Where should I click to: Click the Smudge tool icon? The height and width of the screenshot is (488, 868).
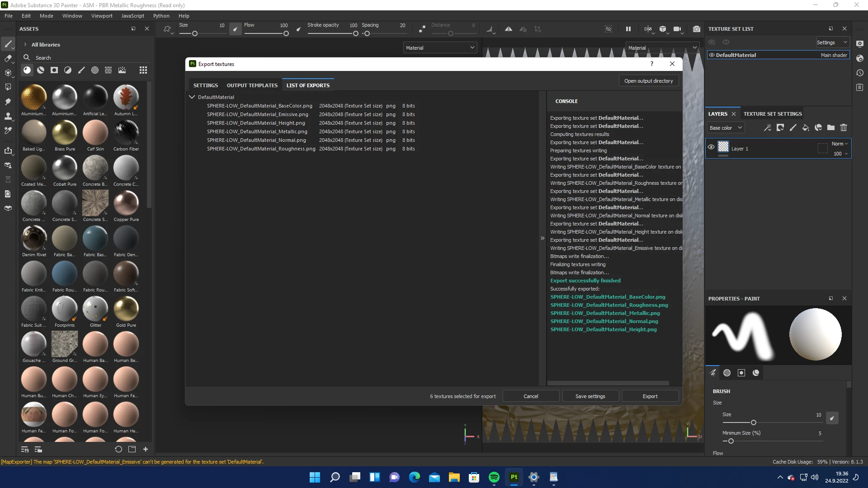[x=8, y=102]
